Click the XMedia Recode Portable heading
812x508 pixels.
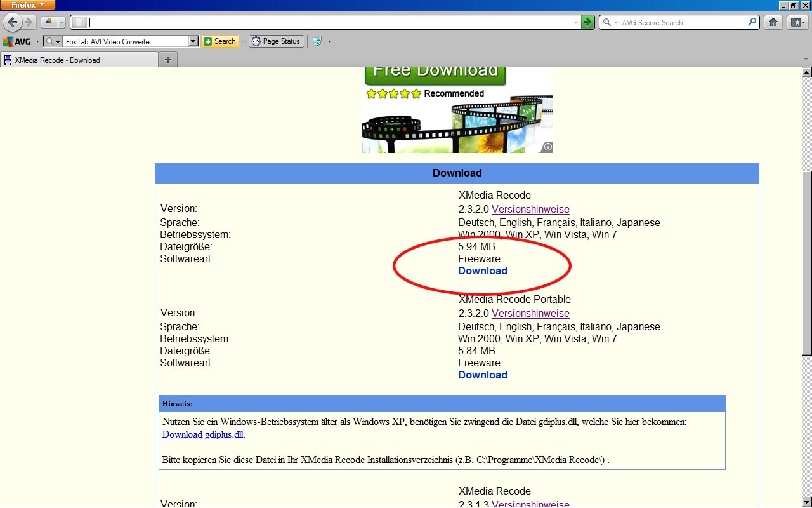(x=514, y=299)
